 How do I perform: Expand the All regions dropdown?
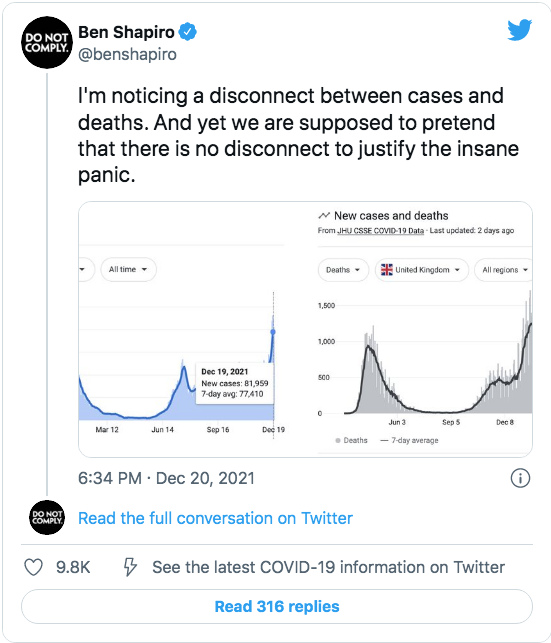(503, 270)
